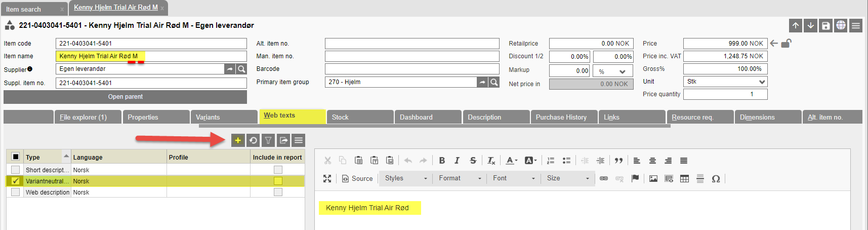Screen dimensions: 868x230
Task: Add a new web text with plus icon
Action: (238, 140)
